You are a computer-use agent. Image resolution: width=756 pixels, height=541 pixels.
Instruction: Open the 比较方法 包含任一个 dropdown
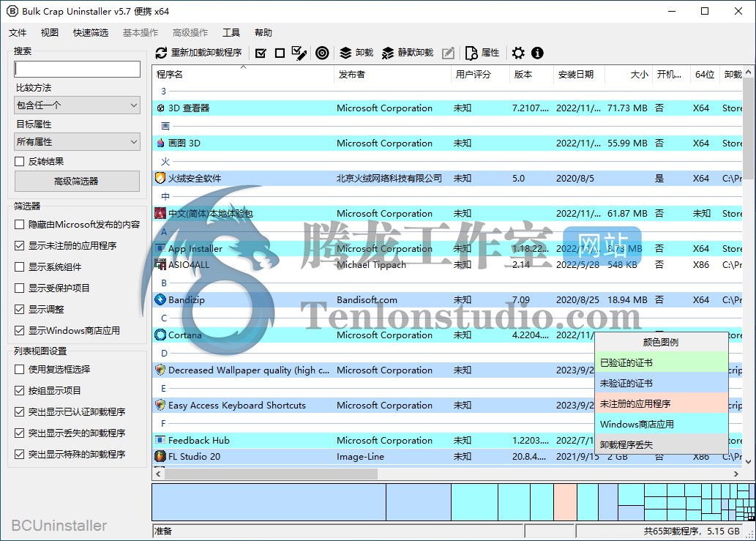77,105
